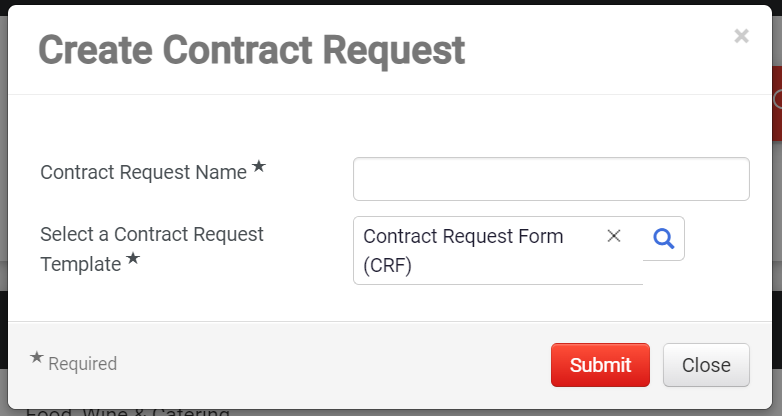Submit the contract request
782x416 pixels.
[x=600, y=365]
